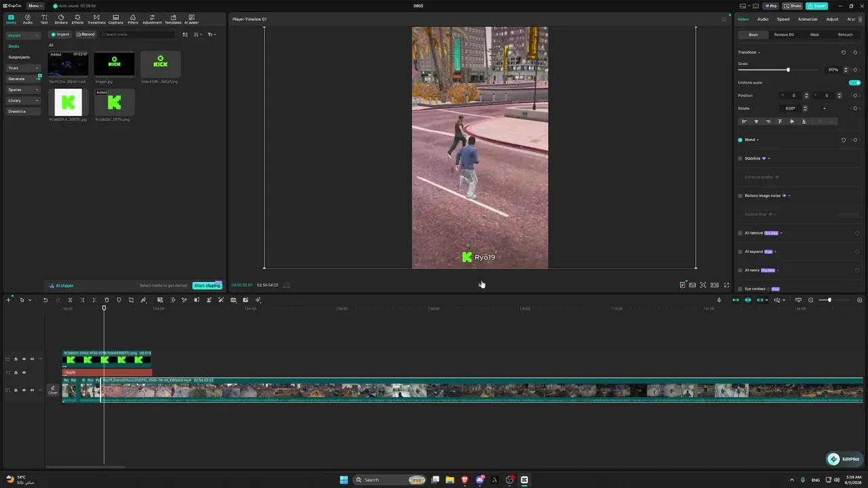Click the timeline zoom out magnifier
Screen dimensions: 868x488
(x=810, y=300)
